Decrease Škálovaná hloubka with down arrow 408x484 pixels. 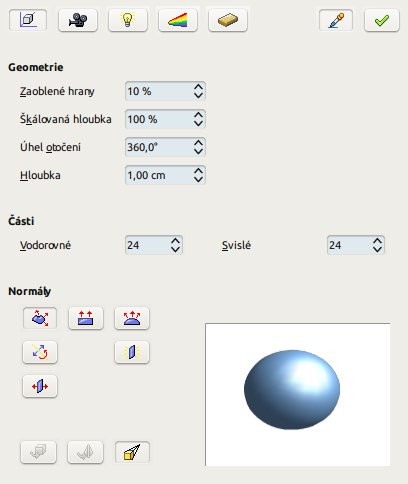coord(198,123)
